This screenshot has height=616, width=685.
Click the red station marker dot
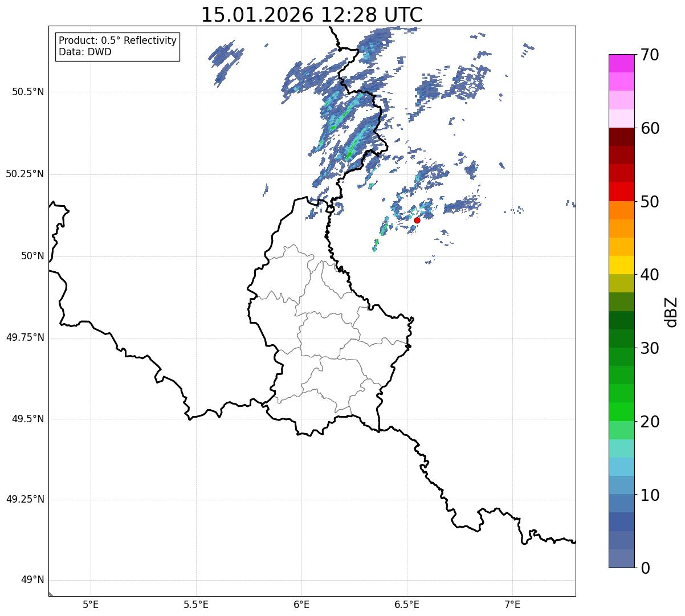(x=417, y=220)
